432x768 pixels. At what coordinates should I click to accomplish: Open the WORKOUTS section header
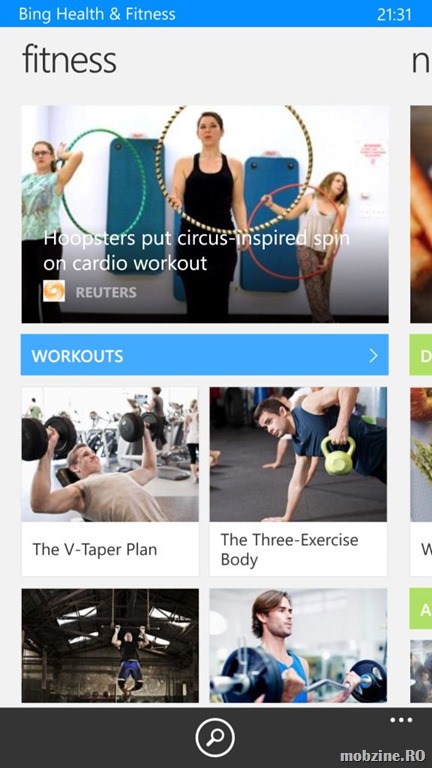[x=205, y=355]
